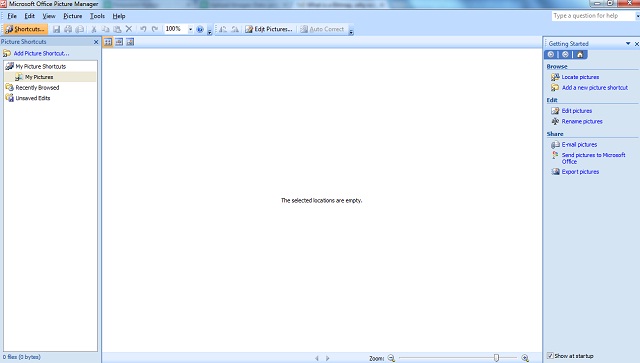Click the Edit Pictures toolbar button
Image resolution: width=640 pixels, height=363 pixels.
pos(269,29)
